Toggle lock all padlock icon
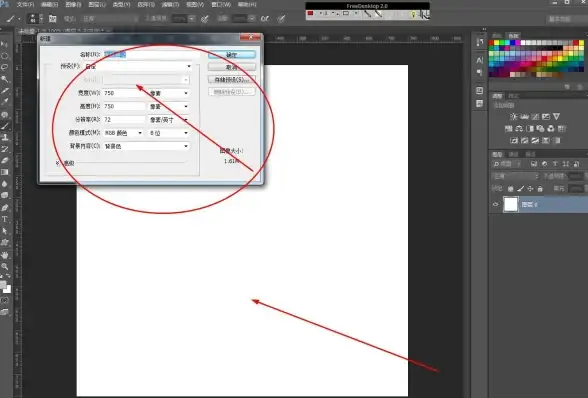Screen dimensions: 588x398 tap(540, 189)
